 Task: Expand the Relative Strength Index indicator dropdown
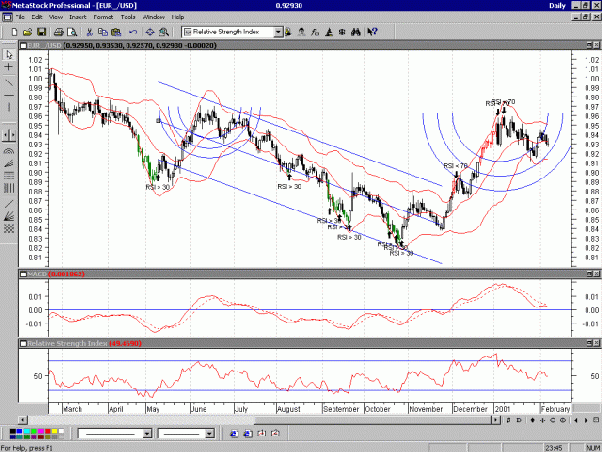pos(278,32)
